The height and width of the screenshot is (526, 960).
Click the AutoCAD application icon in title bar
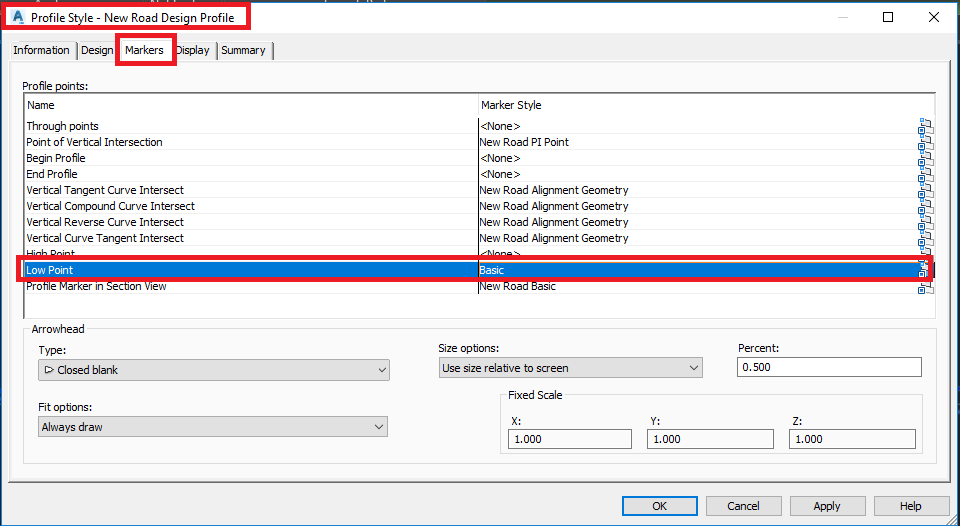[18, 17]
